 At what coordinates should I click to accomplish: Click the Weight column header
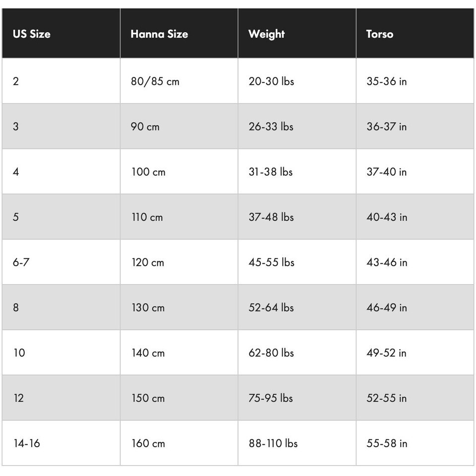[266, 34]
